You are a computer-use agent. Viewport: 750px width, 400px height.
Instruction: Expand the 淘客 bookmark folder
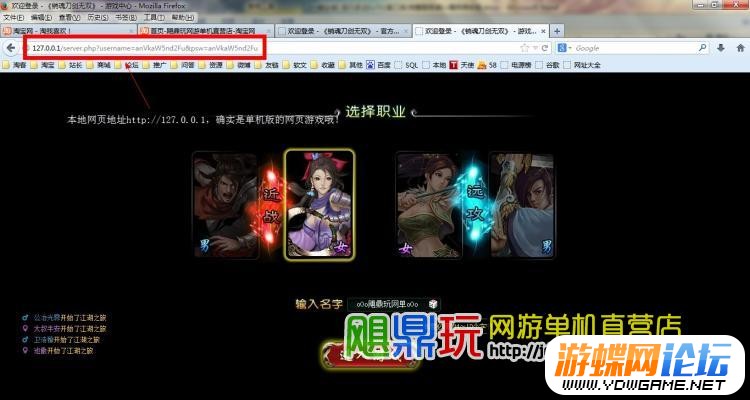pyautogui.click(x=14, y=65)
